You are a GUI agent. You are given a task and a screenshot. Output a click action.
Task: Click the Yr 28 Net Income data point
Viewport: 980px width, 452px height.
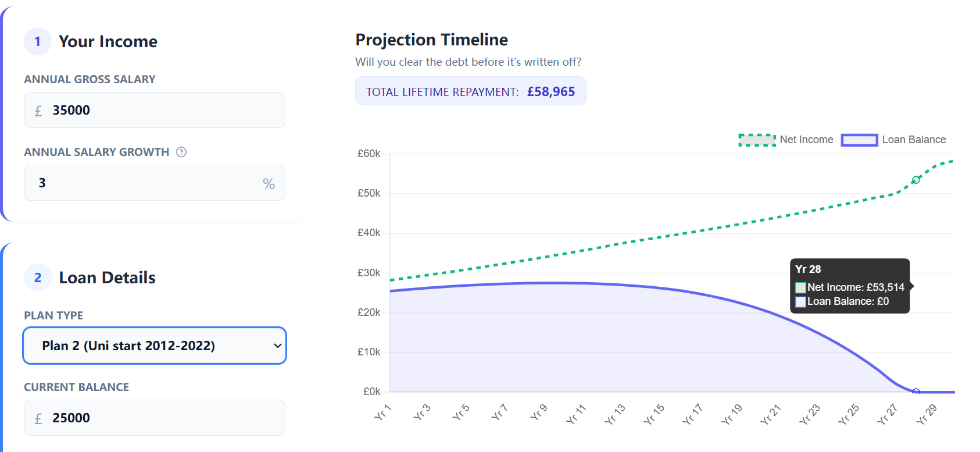(x=916, y=180)
